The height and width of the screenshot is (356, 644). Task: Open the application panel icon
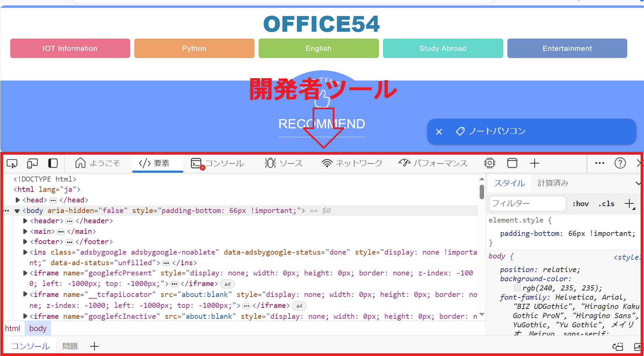point(512,163)
